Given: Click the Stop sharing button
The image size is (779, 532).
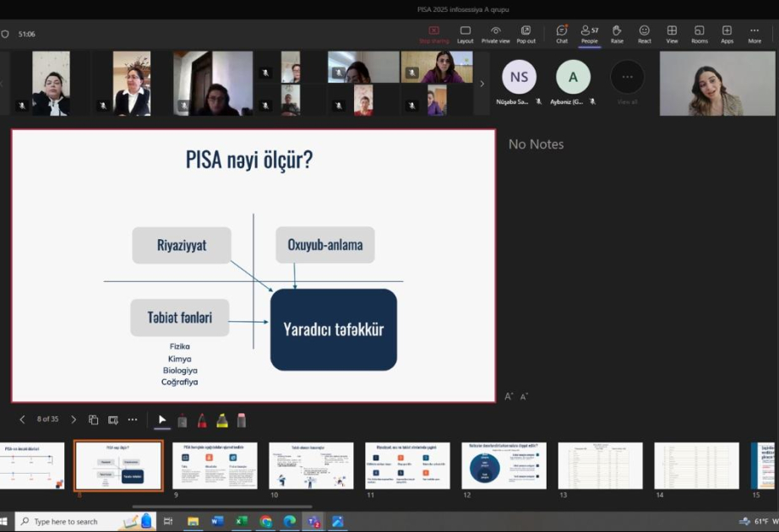Looking at the screenshot, I should tap(433, 35).
